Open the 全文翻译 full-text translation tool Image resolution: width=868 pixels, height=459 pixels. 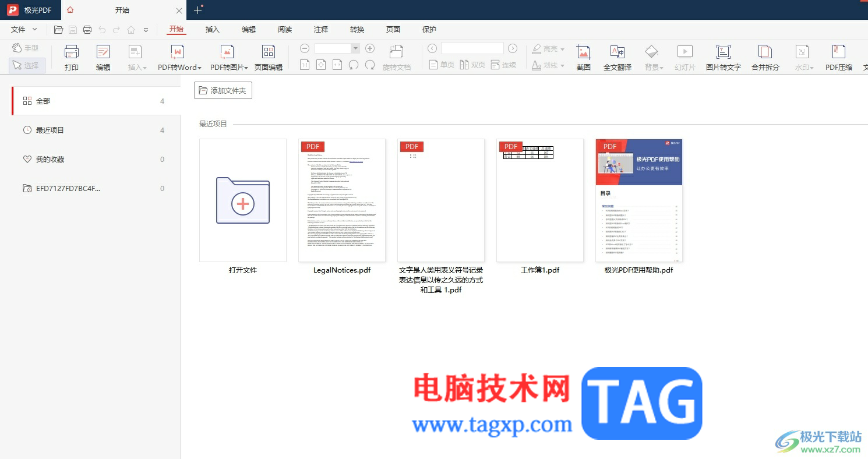[x=618, y=58]
